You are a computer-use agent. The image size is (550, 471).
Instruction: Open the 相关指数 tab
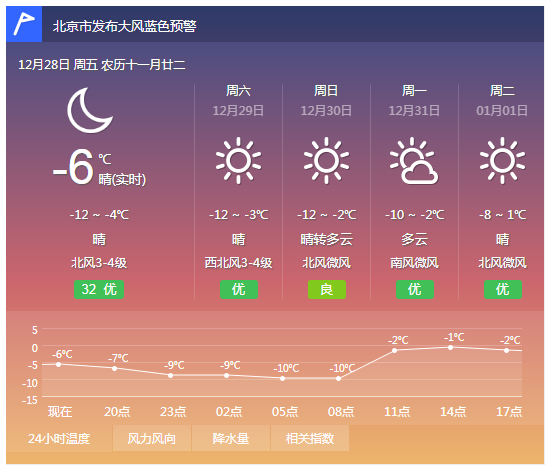[310, 438]
